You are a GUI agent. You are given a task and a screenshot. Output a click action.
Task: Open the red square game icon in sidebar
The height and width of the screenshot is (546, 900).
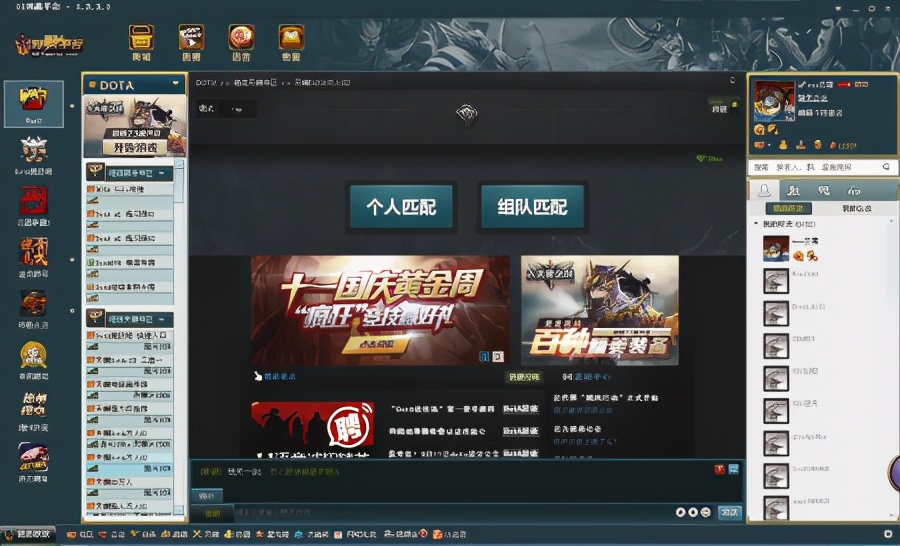(34, 202)
